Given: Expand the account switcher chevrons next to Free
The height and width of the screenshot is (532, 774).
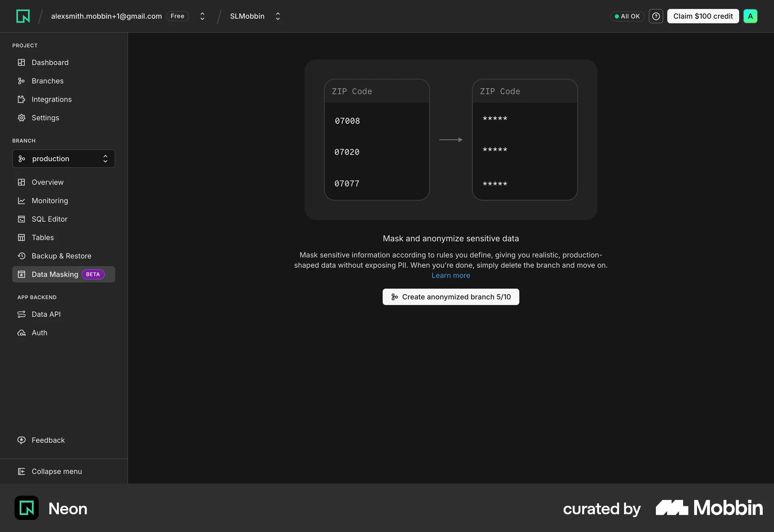Looking at the screenshot, I should pos(202,16).
